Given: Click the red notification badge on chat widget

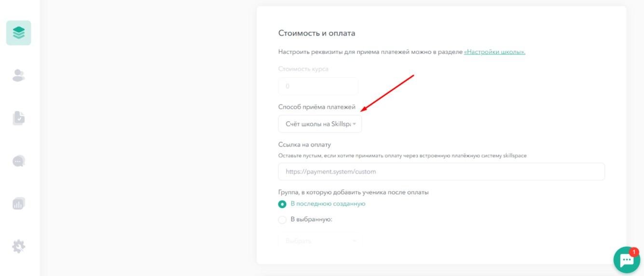Looking at the screenshot, I should coord(634,252).
